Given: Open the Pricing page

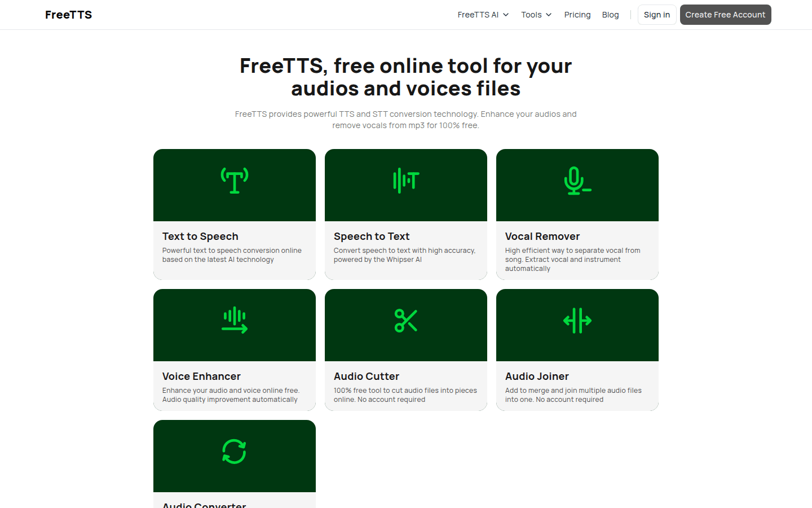Looking at the screenshot, I should pyautogui.click(x=577, y=15).
